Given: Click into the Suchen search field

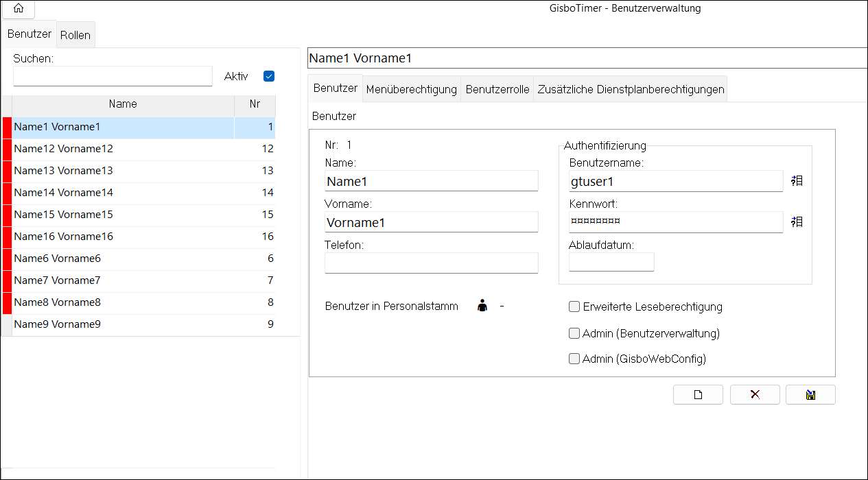Looking at the screenshot, I should [x=113, y=76].
